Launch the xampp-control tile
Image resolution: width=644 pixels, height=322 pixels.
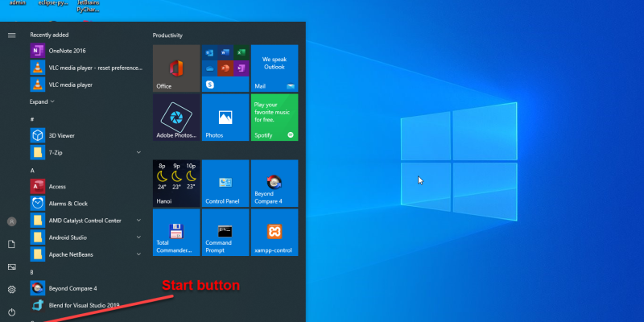click(x=275, y=232)
